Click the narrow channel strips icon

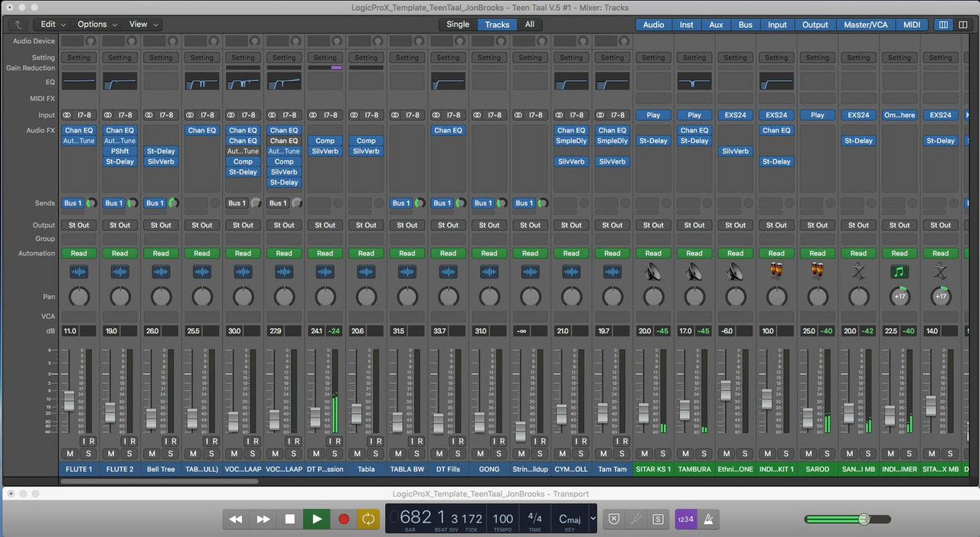pyautogui.click(x=943, y=24)
